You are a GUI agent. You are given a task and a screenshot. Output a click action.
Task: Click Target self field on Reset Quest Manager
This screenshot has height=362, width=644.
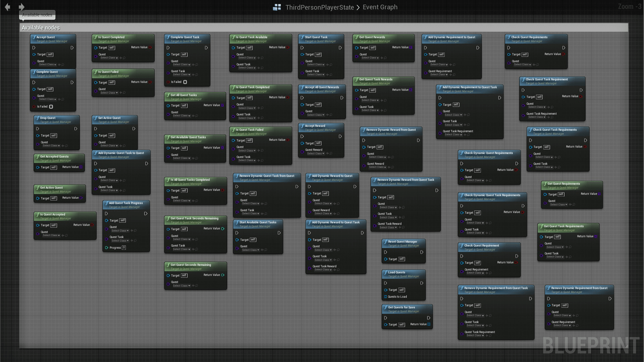point(401,259)
